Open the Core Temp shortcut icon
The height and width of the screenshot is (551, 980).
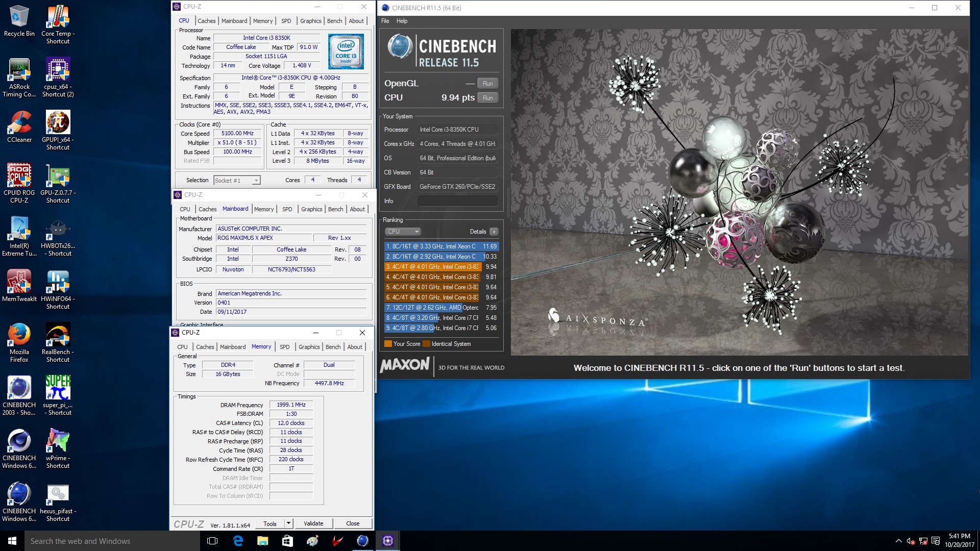58,24
